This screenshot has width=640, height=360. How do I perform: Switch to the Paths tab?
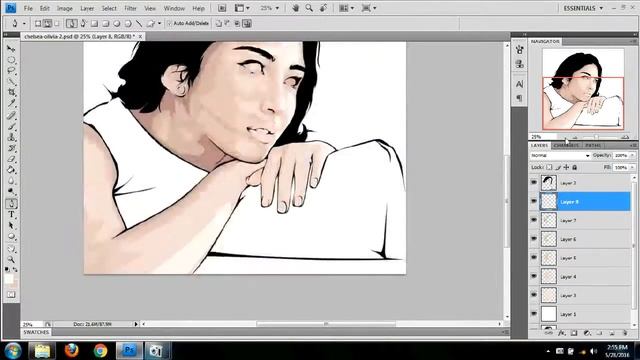coord(593,145)
